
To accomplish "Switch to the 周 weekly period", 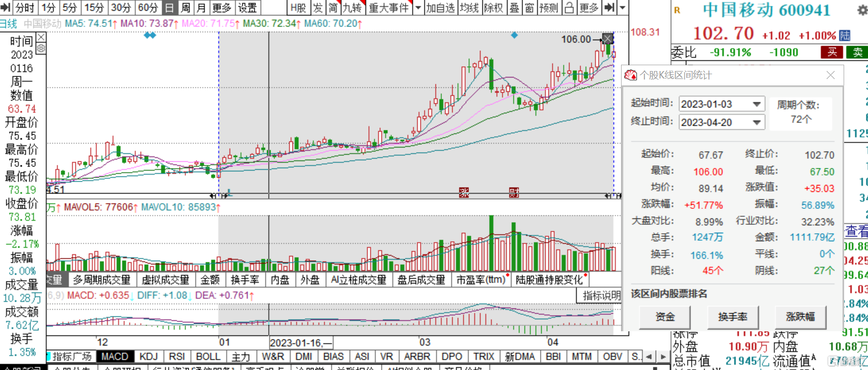I will [185, 7].
